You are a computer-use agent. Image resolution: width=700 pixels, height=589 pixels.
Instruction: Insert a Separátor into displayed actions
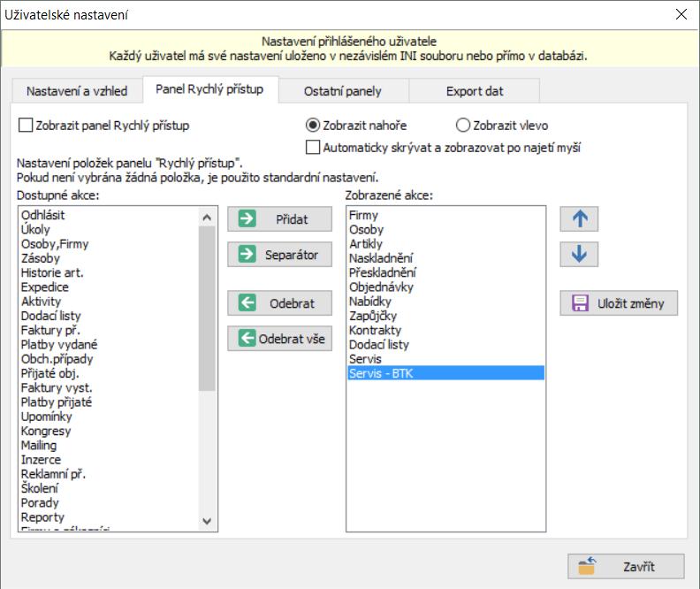click(x=279, y=255)
